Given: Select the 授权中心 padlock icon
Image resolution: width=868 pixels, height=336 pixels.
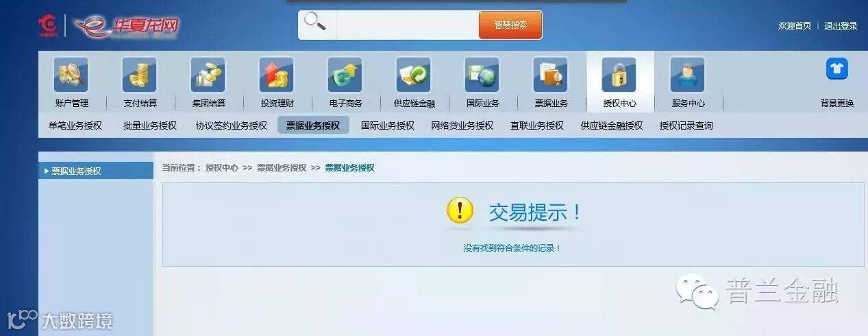Looking at the screenshot, I should click(619, 75).
